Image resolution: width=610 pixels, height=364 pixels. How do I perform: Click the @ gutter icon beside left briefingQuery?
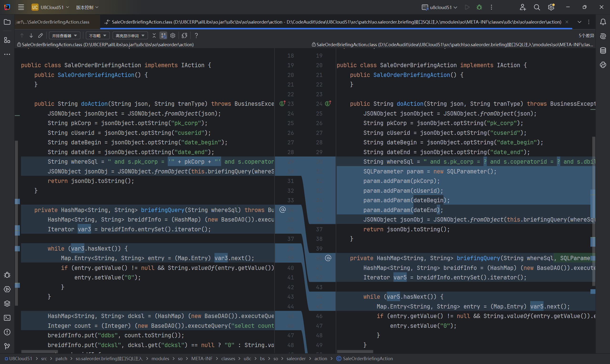point(283,210)
